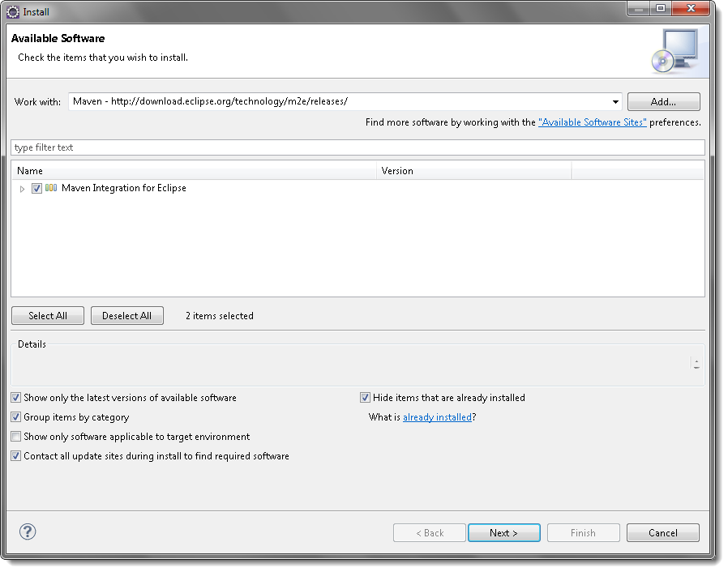Open the Work with dropdown arrow
This screenshot has width=728, height=572.
[615, 101]
